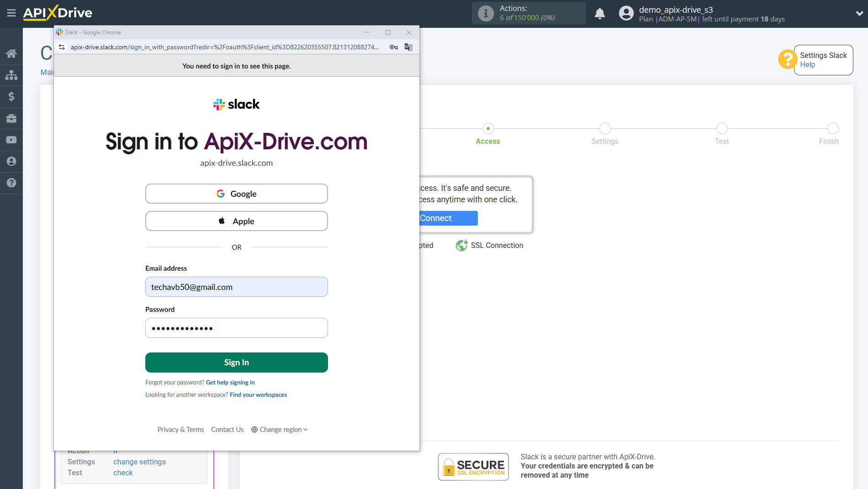
Task: Sign in with Google
Action: pos(236,194)
